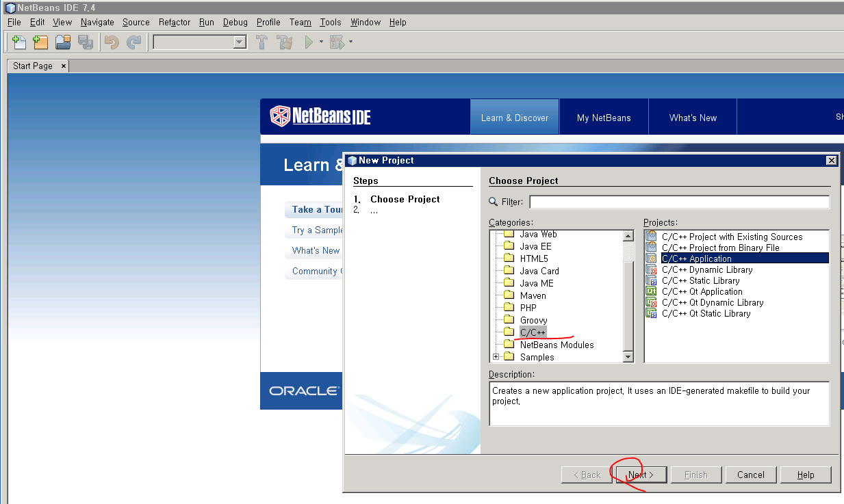Select the Maven category
This screenshot has width=844, height=504.
pyautogui.click(x=533, y=295)
